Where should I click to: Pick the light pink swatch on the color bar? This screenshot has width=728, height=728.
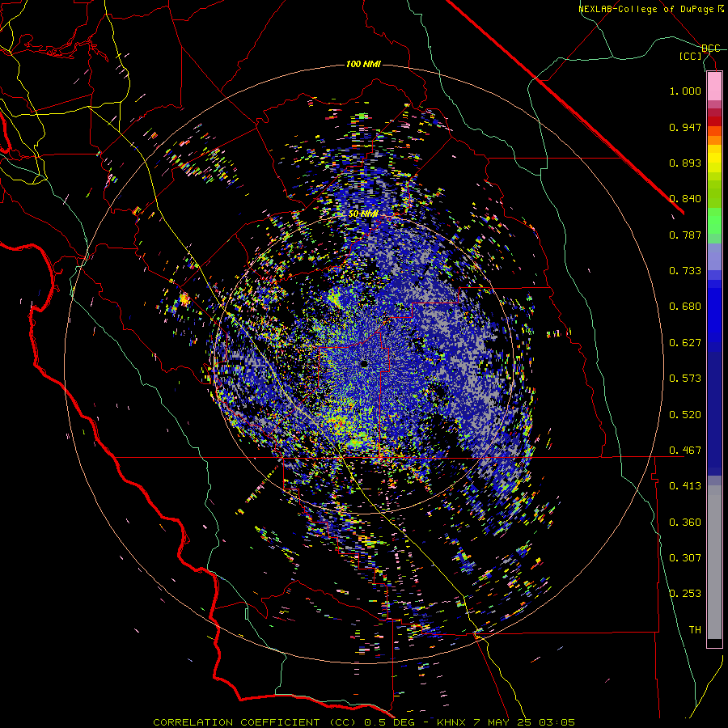pyautogui.click(x=714, y=87)
